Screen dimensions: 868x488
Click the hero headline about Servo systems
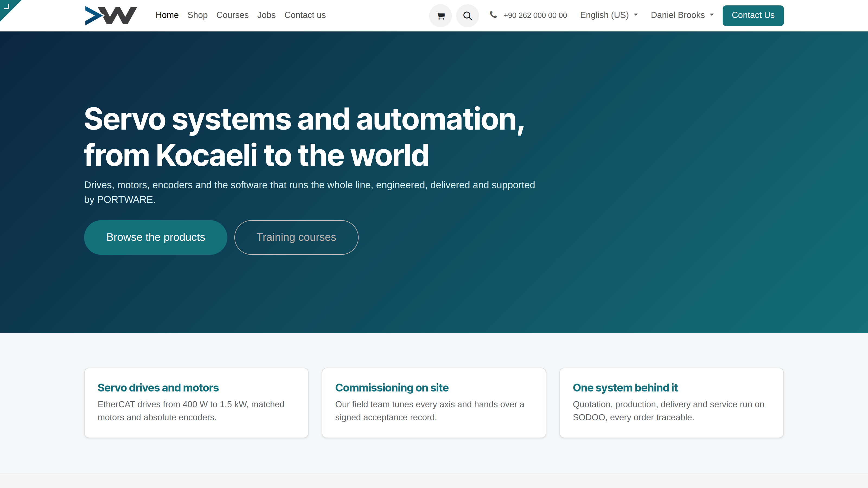tap(304, 137)
